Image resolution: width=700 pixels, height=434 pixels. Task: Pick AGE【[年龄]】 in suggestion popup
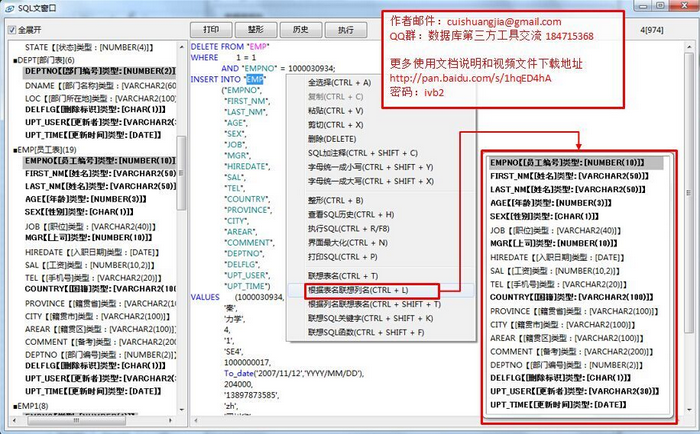point(551,203)
